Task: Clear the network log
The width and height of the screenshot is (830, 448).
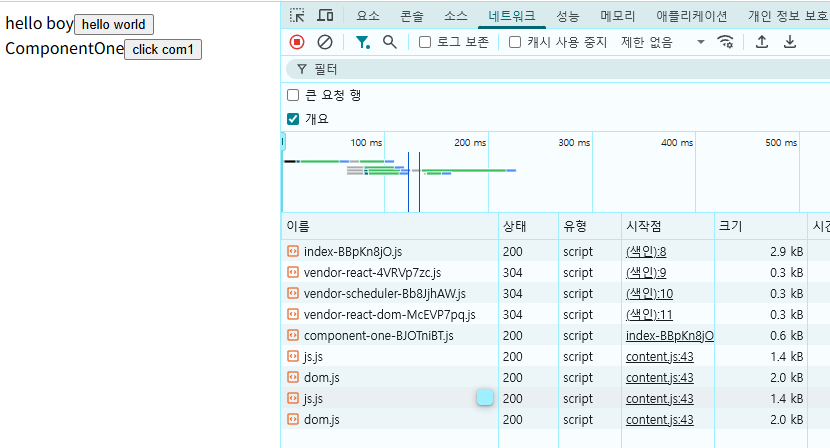Action: (324, 42)
